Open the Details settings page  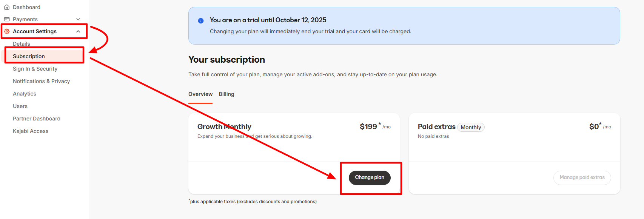(x=22, y=44)
